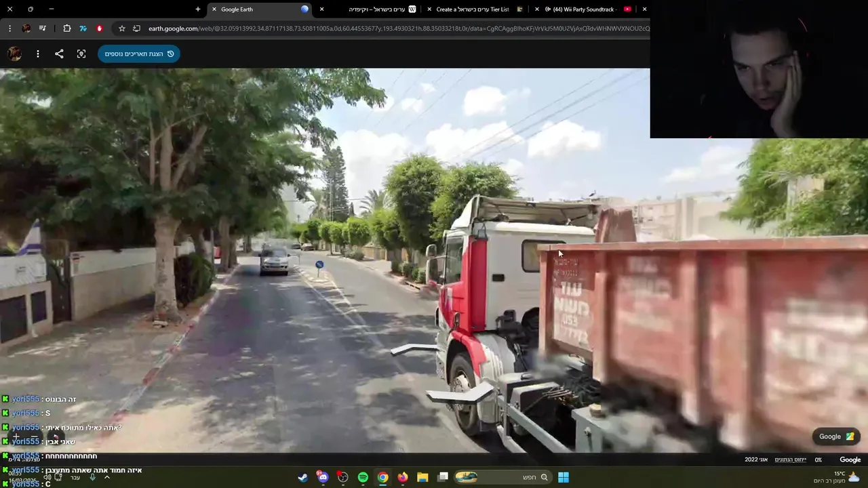
Task: Open Spotify from the taskbar
Action: [x=363, y=477]
